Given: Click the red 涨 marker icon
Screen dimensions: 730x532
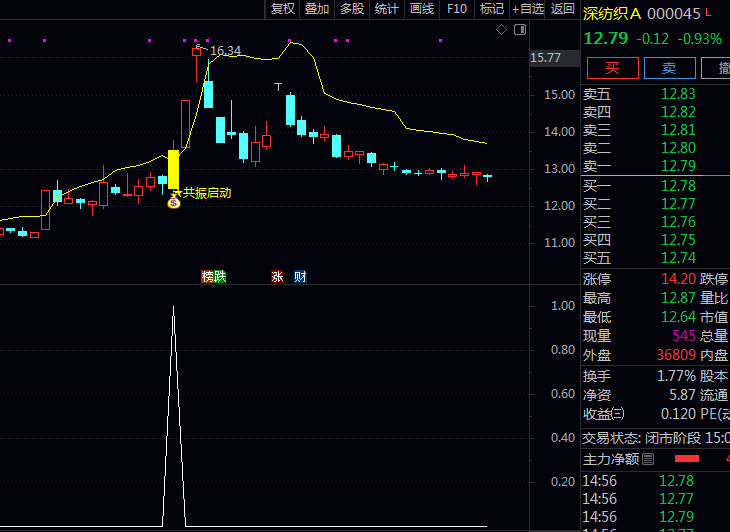Looking at the screenshot, I should 277,276.
